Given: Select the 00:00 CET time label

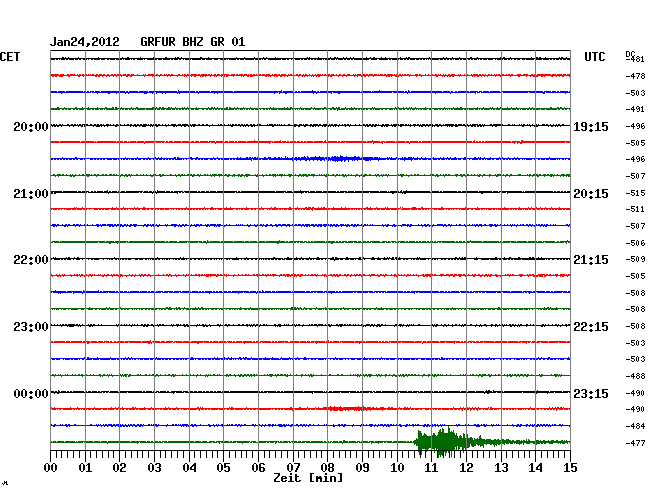Looking at the screenshot, I should click(31, 393).
